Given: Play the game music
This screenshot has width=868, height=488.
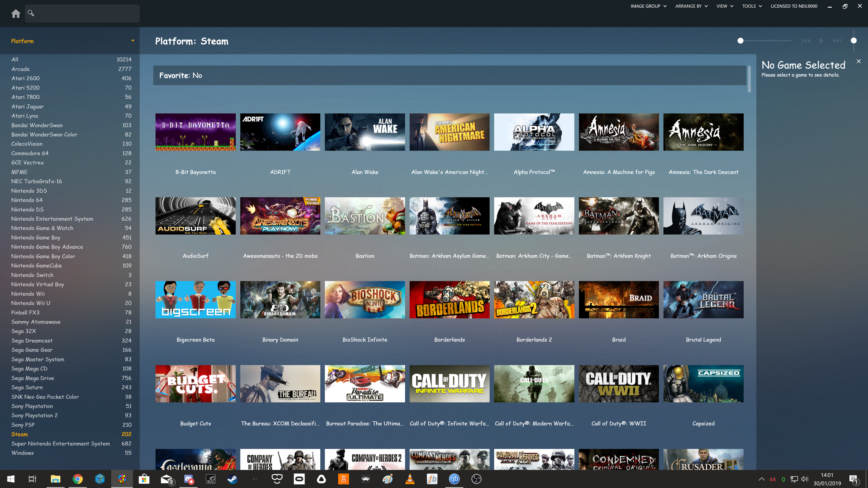Looking at the screenshot, I should 821,41.
